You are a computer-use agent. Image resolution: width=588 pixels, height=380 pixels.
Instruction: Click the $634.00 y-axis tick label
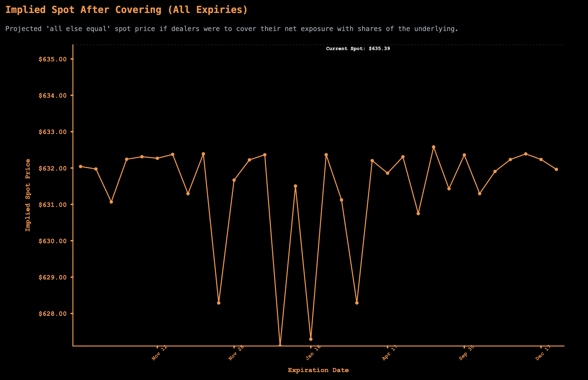53,95
